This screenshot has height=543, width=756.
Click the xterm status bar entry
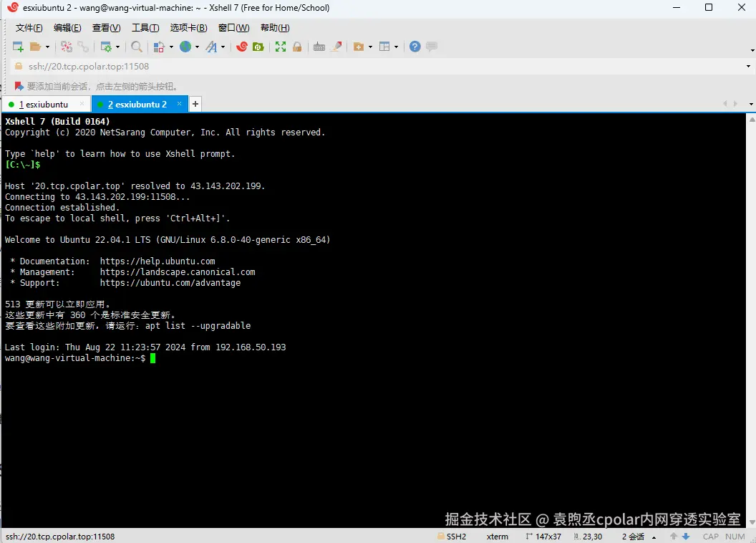click(498, 537)
